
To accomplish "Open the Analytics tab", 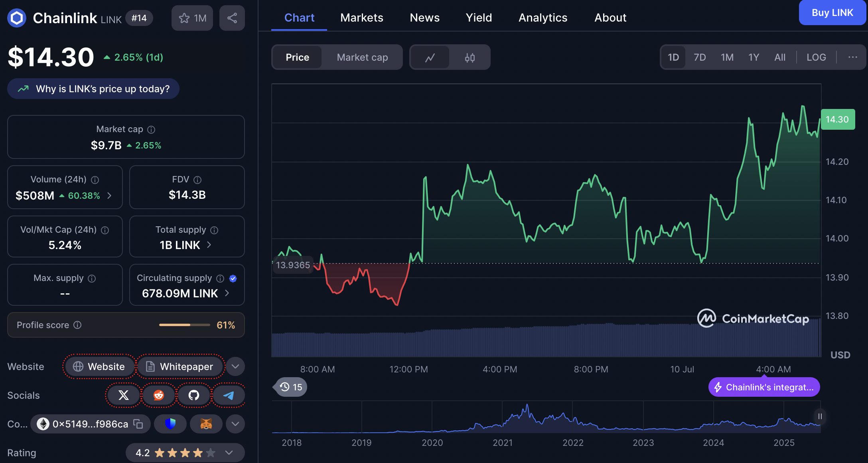I will click(542, 18).
